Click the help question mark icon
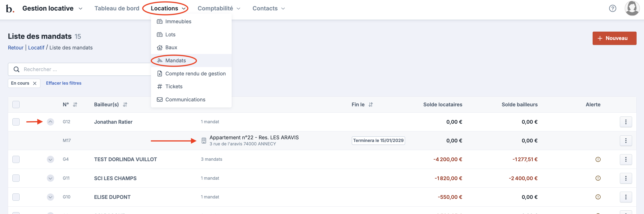This screenshot has height=214, width=644. tap(612, 9)
